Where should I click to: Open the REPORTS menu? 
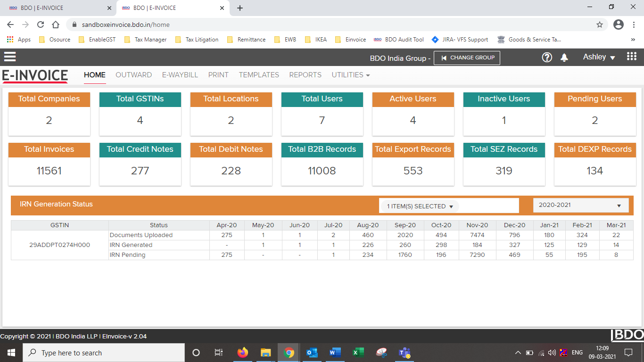pos(305,75)
